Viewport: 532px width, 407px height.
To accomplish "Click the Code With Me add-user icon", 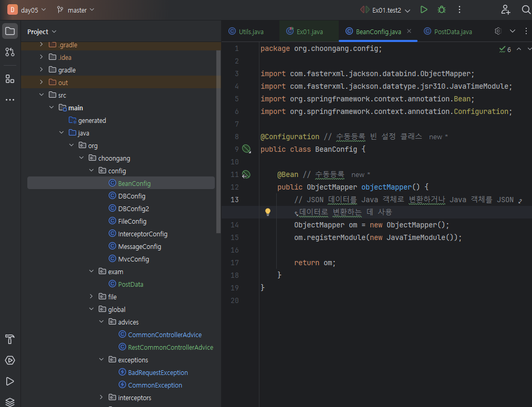I will [505, 9].
